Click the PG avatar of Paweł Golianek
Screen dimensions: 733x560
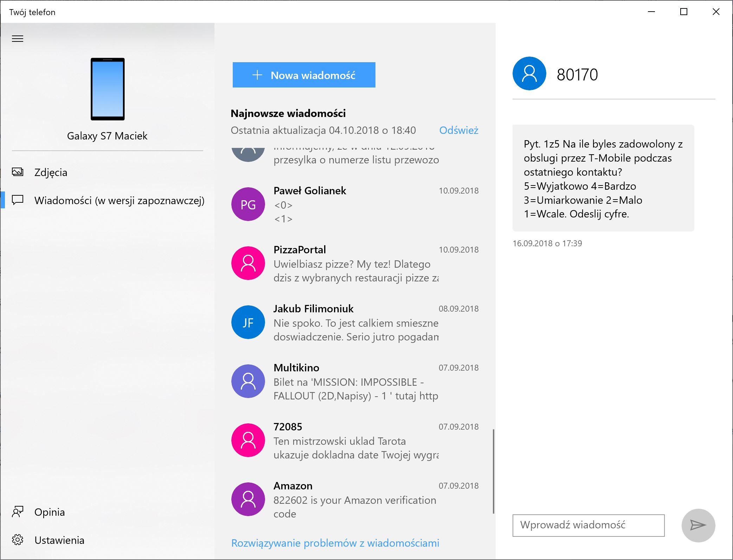248,204
